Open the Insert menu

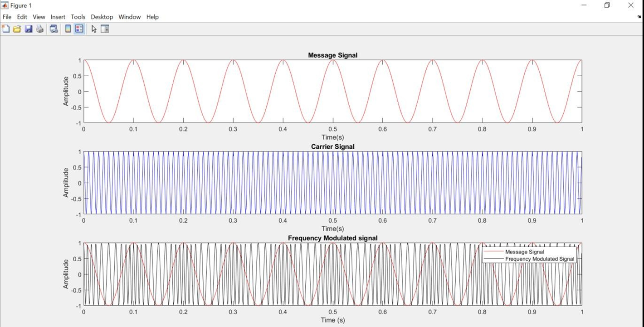click(58, 17)
